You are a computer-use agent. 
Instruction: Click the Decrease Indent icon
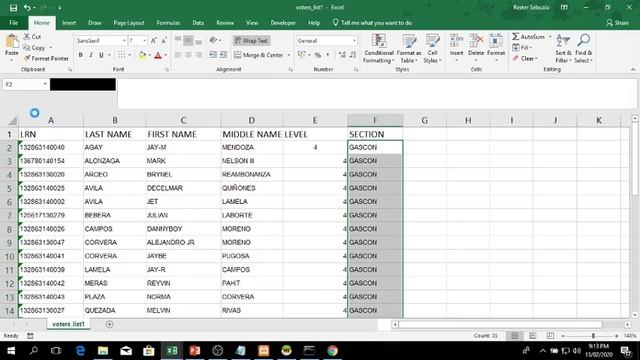(213, 55)
